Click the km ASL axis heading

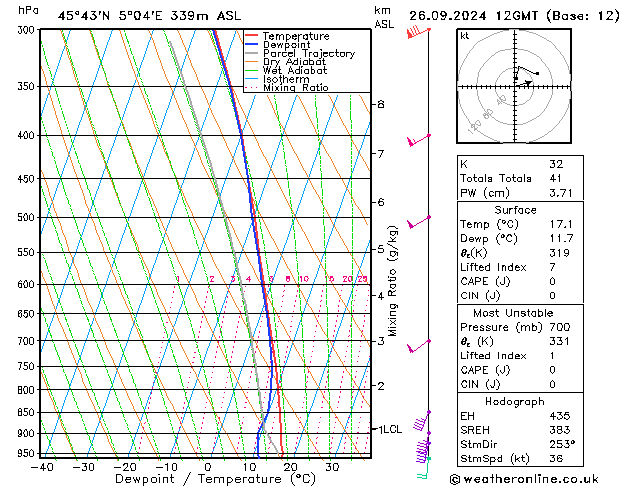(384, 17)
